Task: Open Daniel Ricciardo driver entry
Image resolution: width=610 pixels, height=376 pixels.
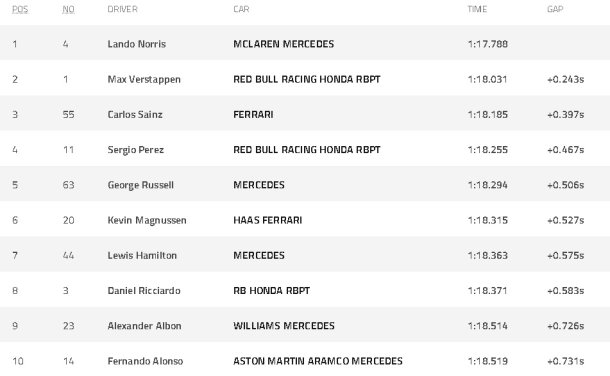Action: (x=144, y=290)
